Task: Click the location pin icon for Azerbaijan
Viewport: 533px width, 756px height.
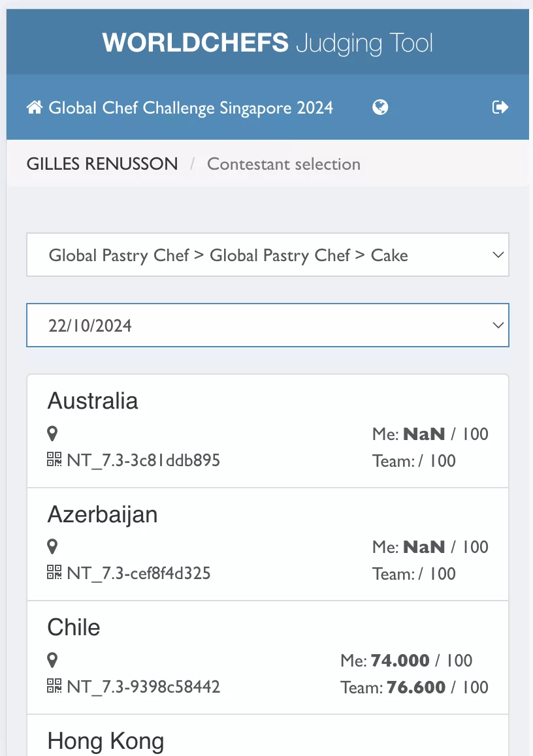Action: 52,546
